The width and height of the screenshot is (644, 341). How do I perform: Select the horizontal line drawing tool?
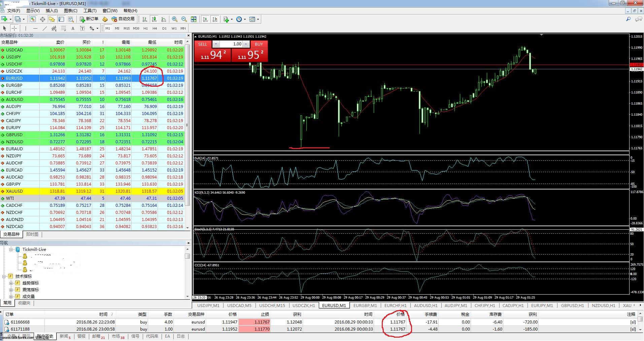click(x=35, y=28)
